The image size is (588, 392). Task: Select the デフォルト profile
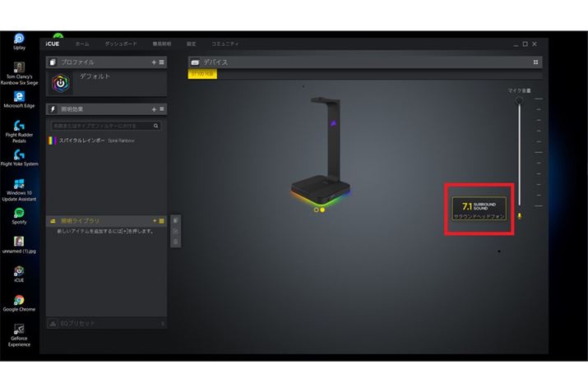point(107,83)
